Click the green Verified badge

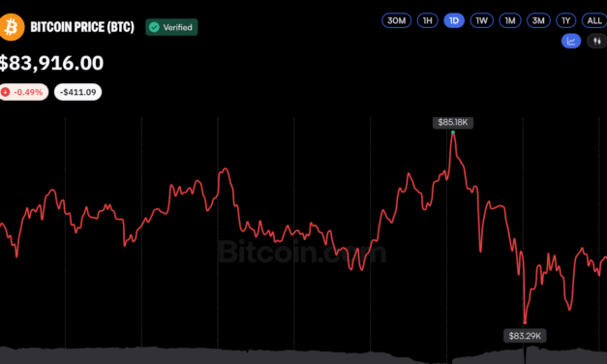(x=171, y=27)
